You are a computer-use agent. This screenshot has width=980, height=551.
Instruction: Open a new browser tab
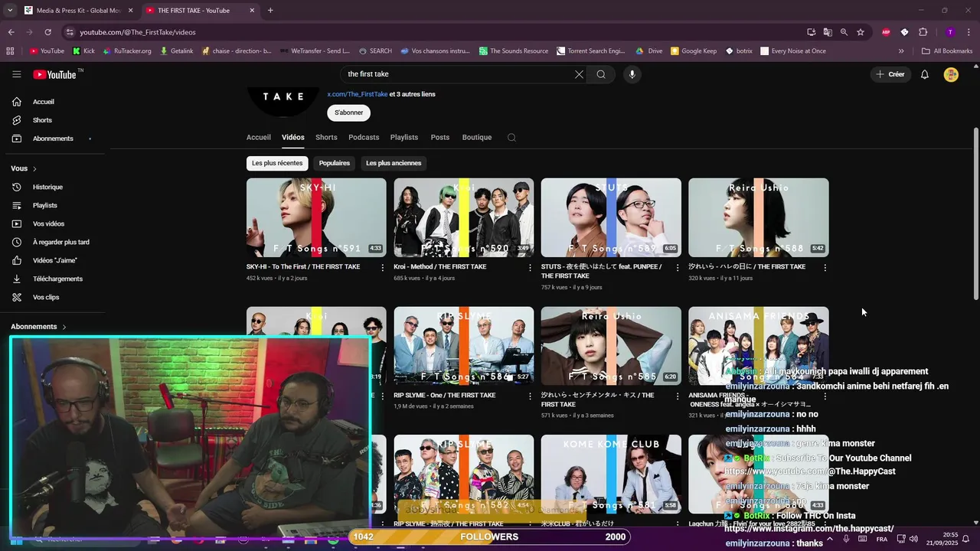point(270,11)
